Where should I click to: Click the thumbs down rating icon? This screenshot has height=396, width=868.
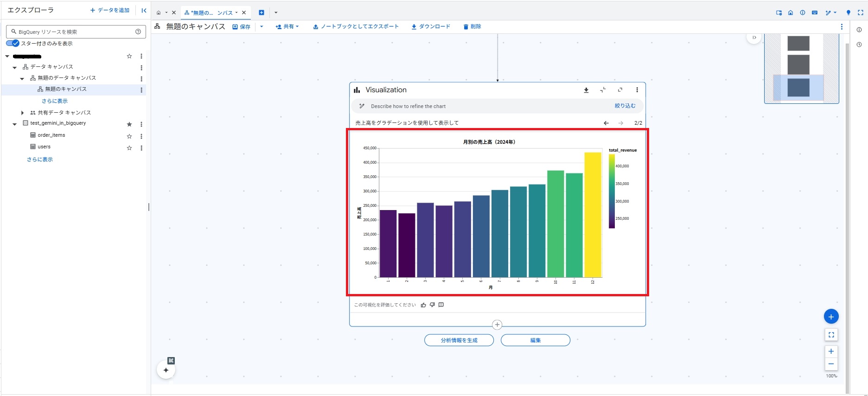432,305
